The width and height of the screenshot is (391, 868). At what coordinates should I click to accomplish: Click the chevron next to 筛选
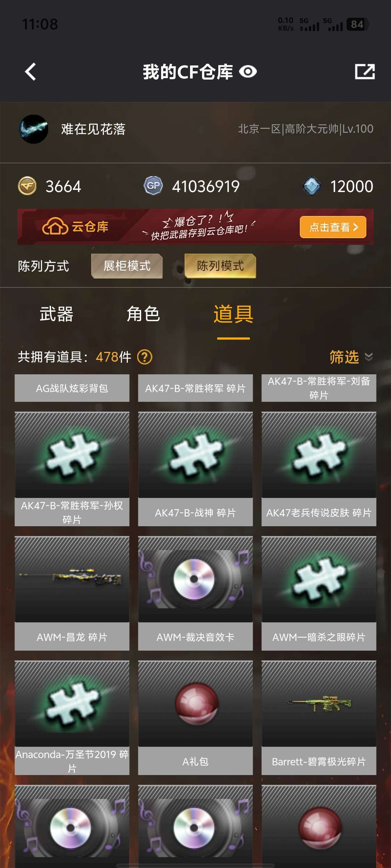point(369,357)
